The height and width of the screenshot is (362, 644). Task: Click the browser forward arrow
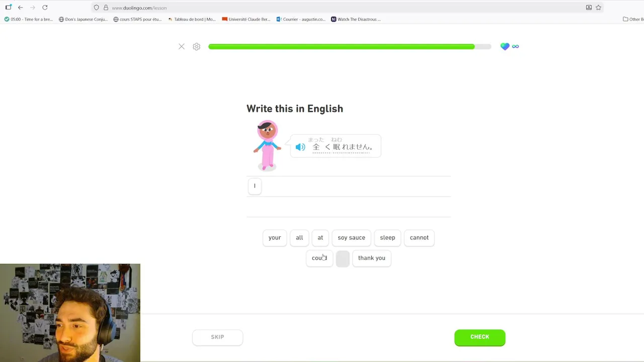tap(33, 8)
